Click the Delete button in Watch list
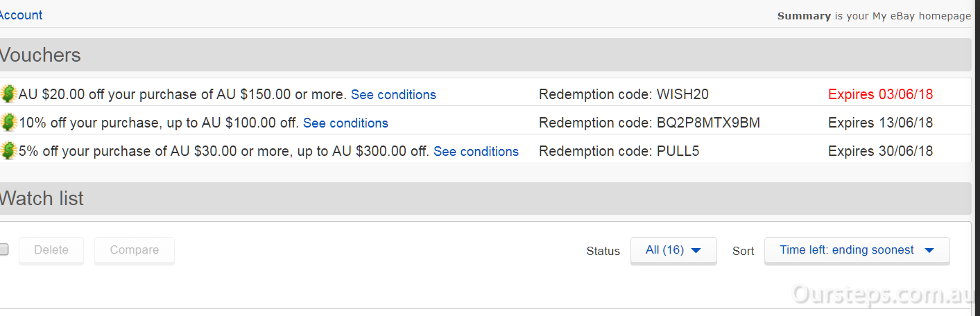The height and width of the screenshot is (316, 980). click(x=51, y=250)
